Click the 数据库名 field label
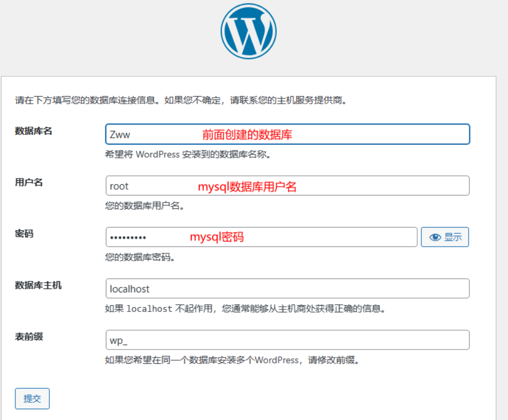 tap(34, 131)
